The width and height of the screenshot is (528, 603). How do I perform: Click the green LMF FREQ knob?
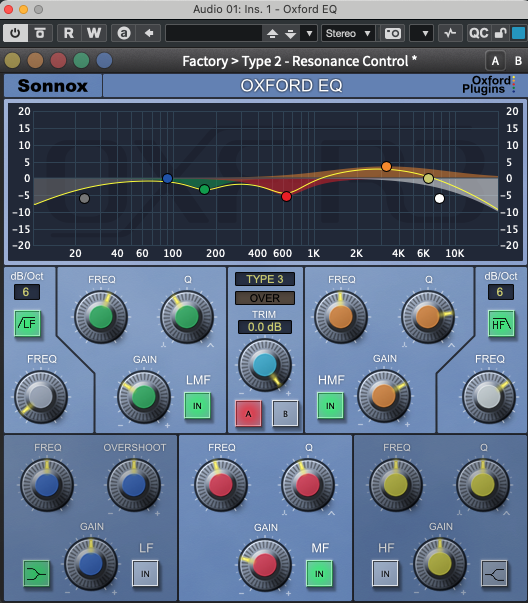(x=101, y=317)
